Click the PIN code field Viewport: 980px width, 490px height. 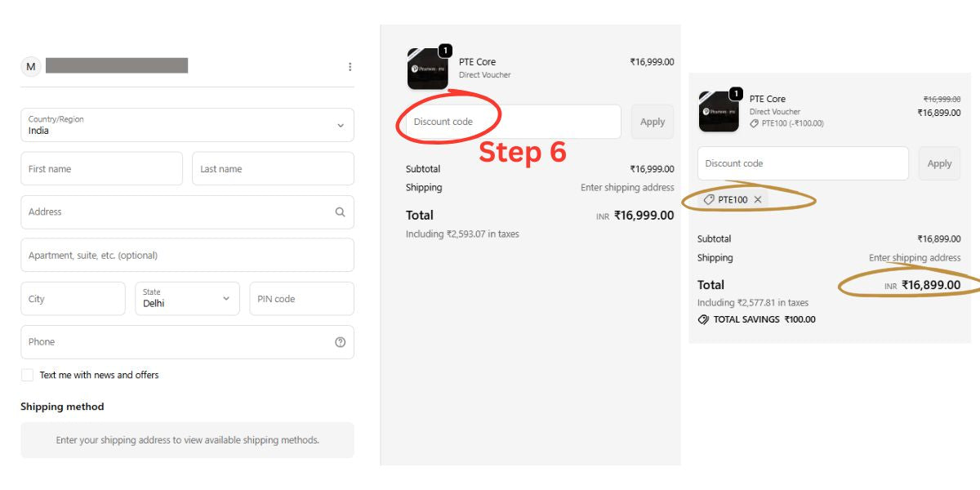point(301,299)
